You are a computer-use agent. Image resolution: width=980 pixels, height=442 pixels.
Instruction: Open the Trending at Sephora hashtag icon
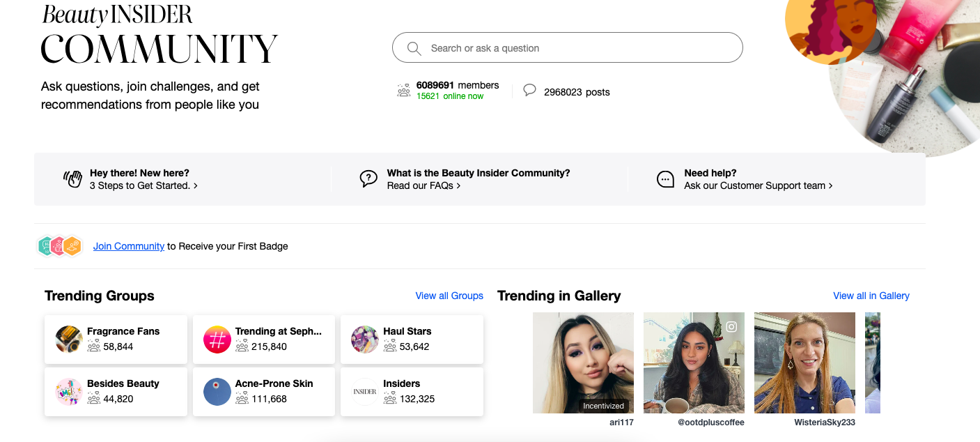click(217, 340)
